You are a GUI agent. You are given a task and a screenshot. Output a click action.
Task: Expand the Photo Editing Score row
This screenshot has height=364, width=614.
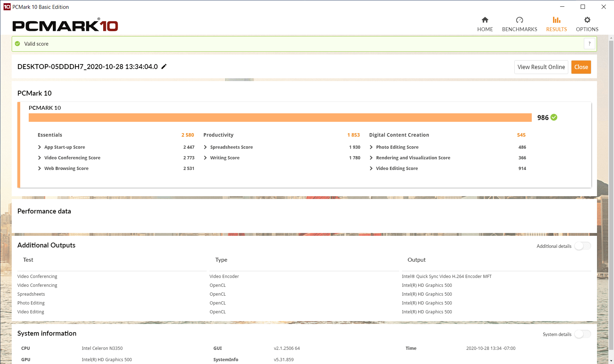(x=371, y=147)
